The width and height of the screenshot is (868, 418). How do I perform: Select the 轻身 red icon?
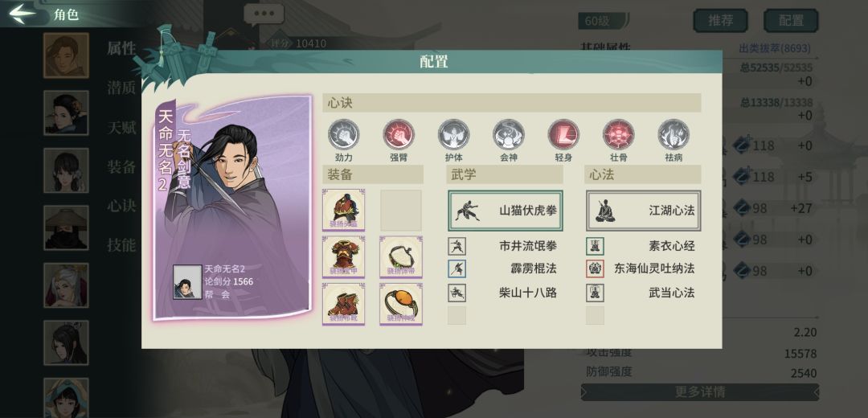(563, 134)
